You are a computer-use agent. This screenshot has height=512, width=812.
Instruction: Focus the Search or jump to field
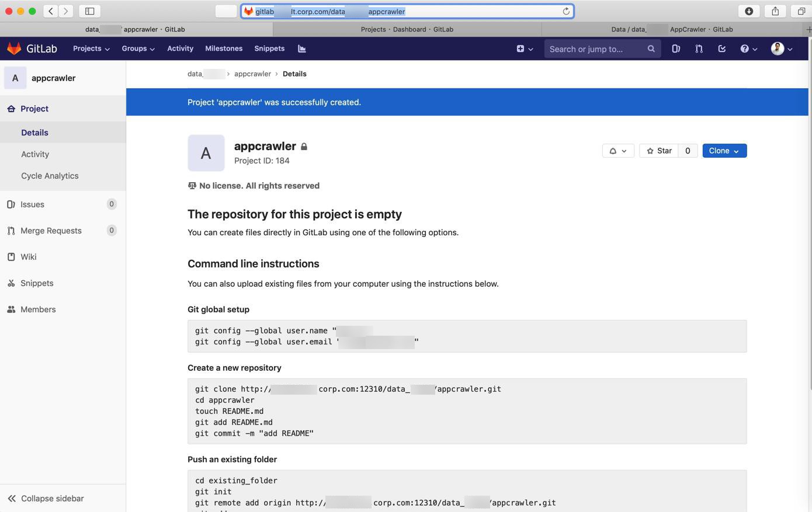click(x=602, y=49)
